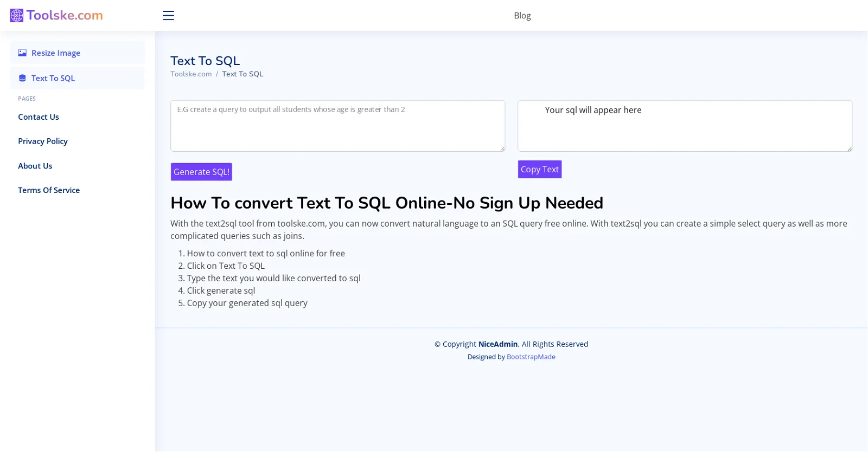
Task: Open the About Us page
Action: pyautogui.click(x=35, y=166)
